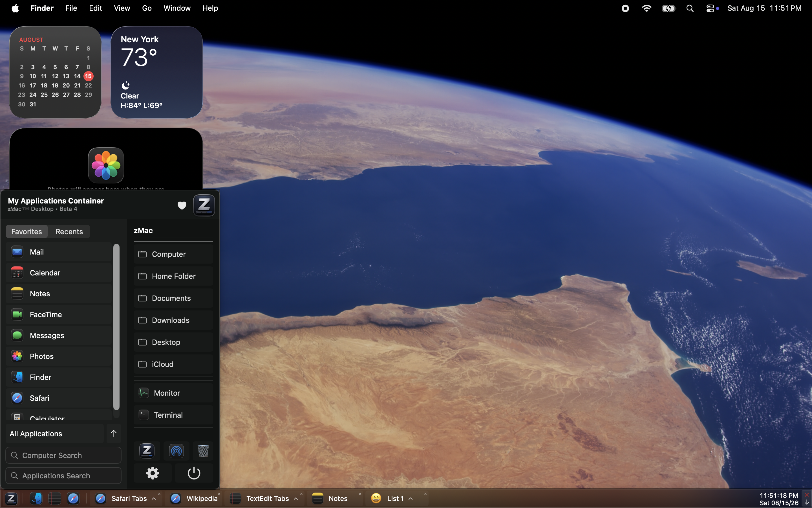Screen dimensions: 812x508
Task: Click the screen recording indicator in menu bar
Action: [x=625, y=8]
